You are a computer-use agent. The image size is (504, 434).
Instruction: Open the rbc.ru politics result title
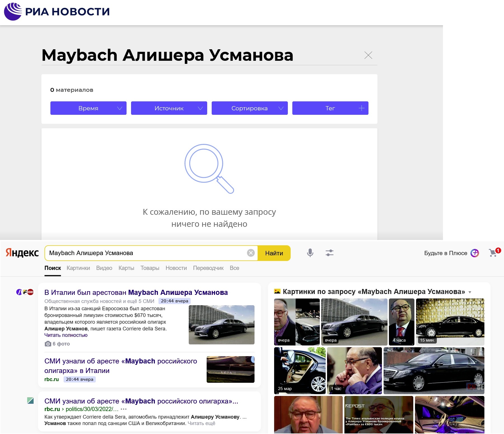pos(141,401)
